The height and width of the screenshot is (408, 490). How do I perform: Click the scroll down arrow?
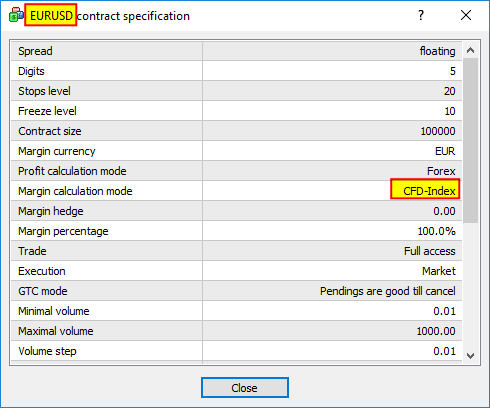click(x=470, y=355)
